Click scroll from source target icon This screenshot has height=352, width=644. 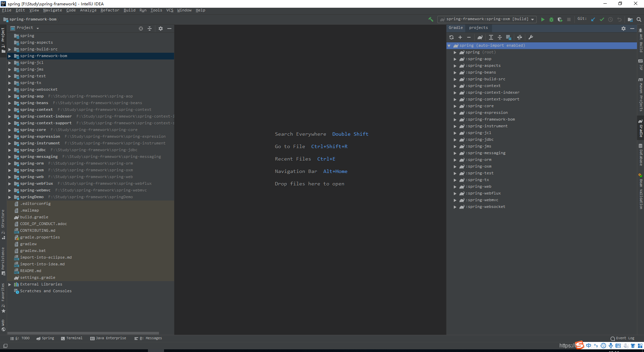(141, 29)
